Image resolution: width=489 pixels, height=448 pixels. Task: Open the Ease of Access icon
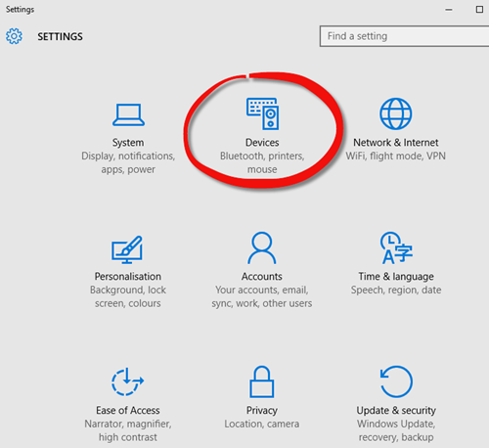point(127,381)
